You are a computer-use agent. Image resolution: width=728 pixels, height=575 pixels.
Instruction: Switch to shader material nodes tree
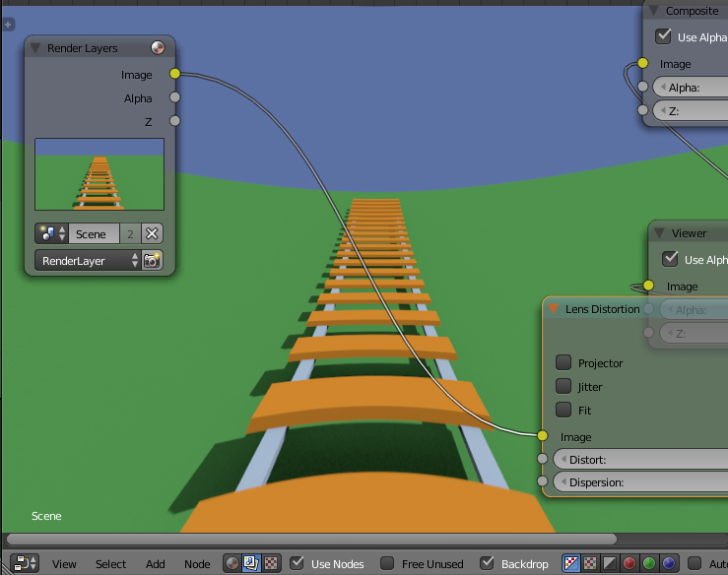[232, 563]
